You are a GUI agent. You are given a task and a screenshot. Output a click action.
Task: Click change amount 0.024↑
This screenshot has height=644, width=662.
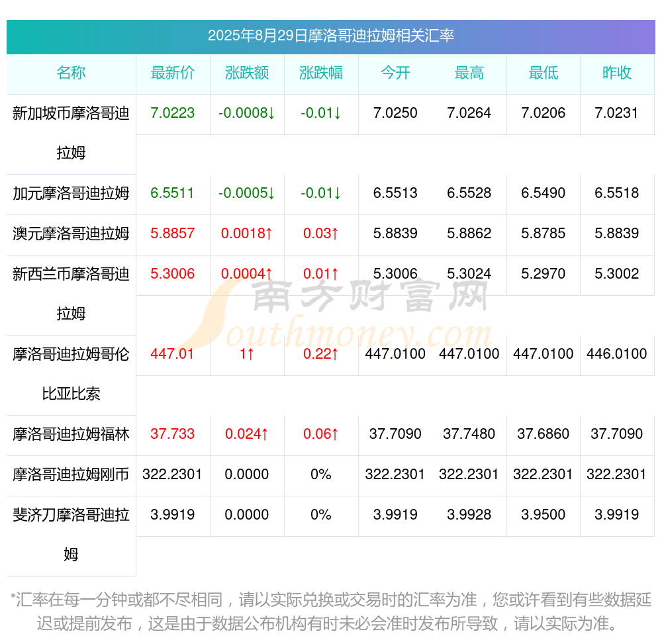(247, 434)
